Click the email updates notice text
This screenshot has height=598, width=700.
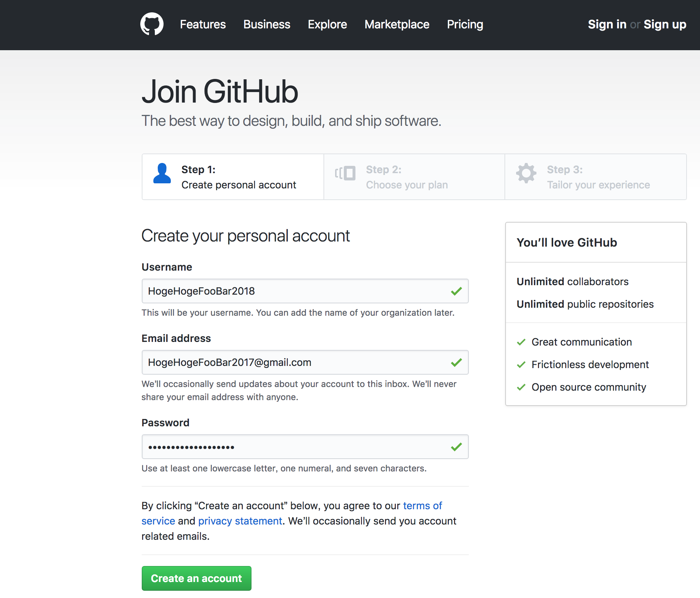pyautogui.click(x=299, y=391)
